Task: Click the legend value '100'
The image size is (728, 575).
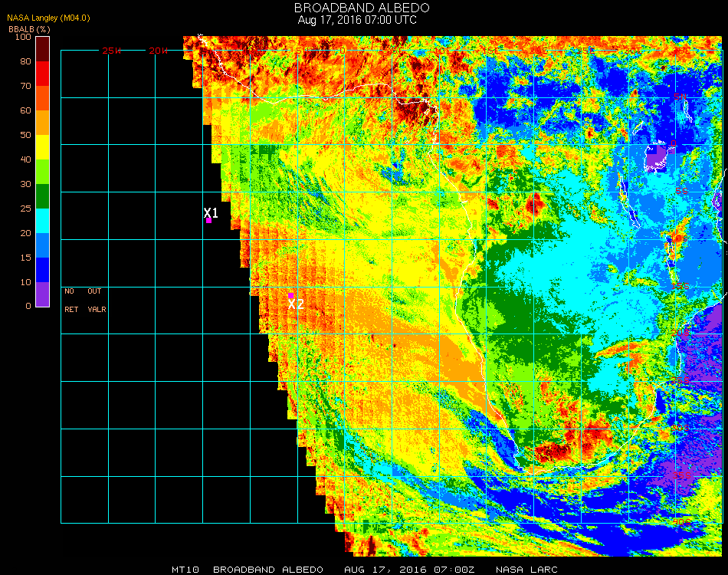Action: click(x=23, y=37)
